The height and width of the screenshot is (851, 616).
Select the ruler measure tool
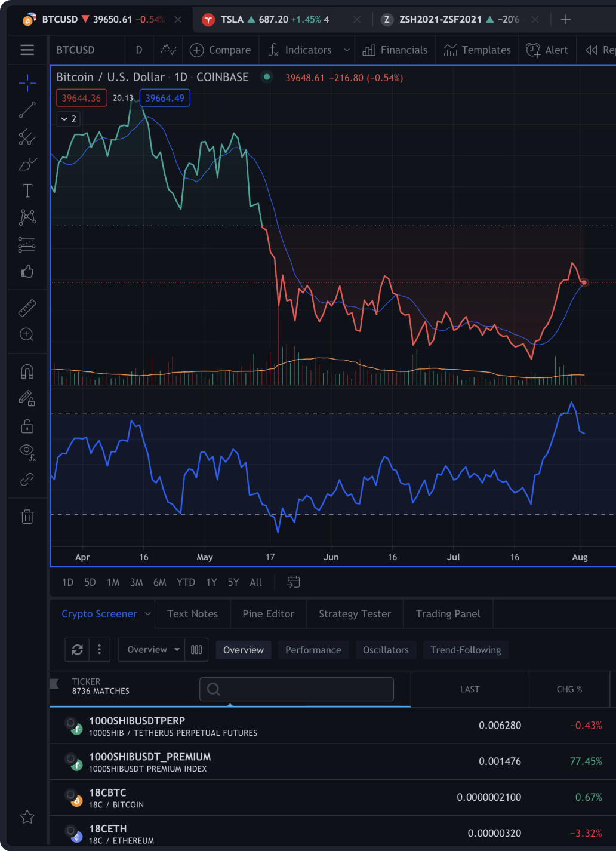(x=27, y=308)
